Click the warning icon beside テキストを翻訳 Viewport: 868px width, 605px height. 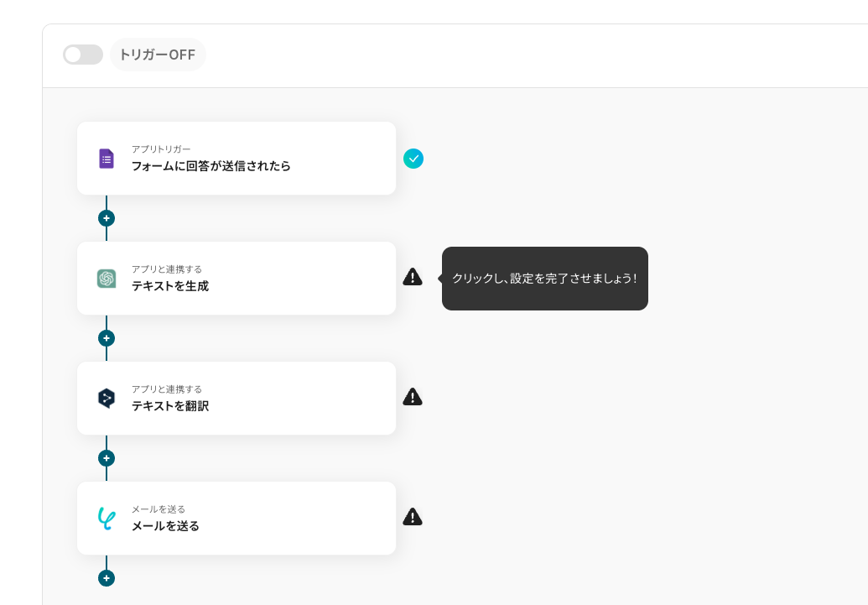point(413,397)
